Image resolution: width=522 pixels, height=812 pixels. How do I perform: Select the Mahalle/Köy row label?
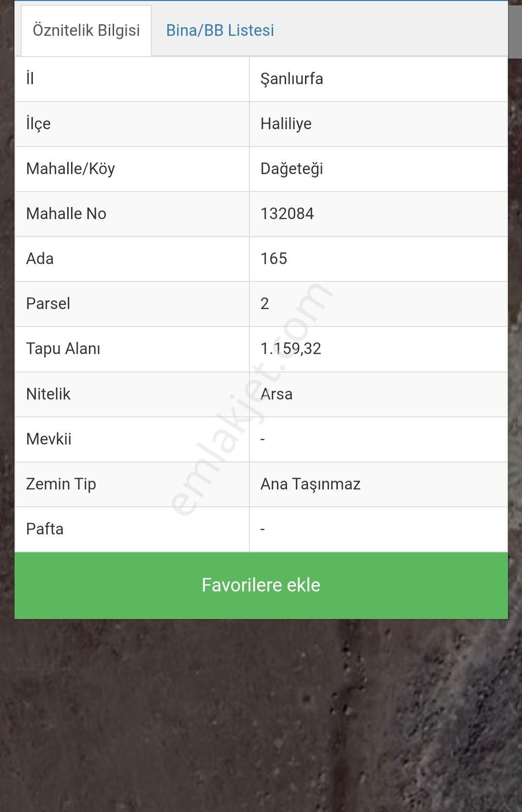tap(71, 169)
